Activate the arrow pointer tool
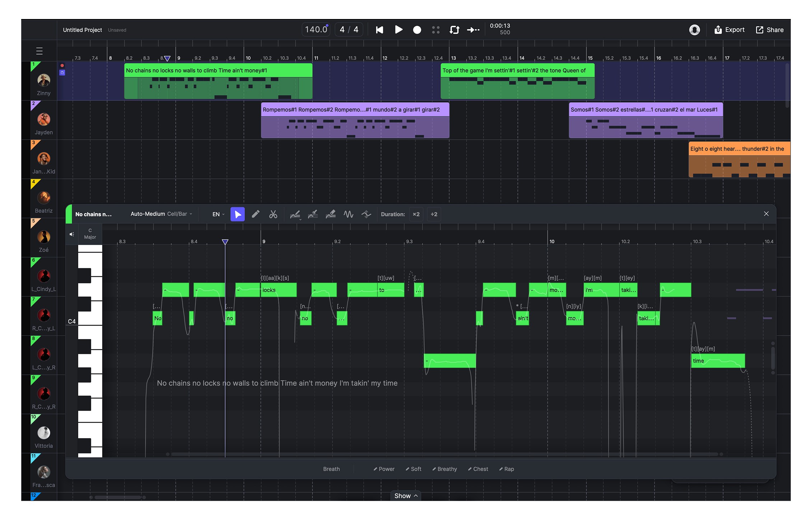812x520 pixels. point(238,214)
